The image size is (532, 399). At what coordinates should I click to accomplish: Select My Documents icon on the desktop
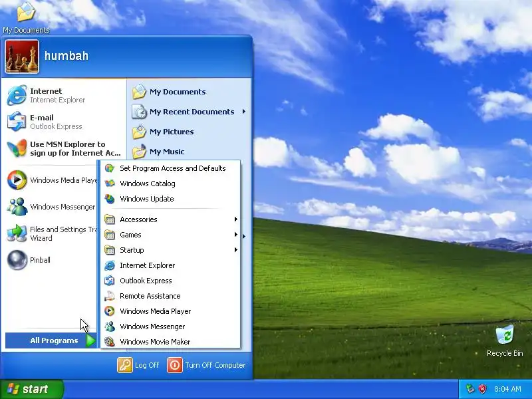(26, 11)
